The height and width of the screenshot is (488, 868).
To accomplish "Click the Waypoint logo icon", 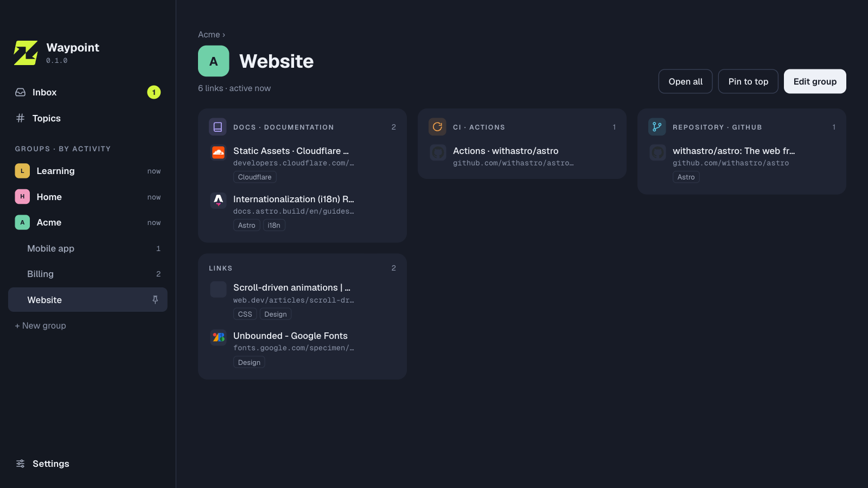I will (x=26, y=53).
